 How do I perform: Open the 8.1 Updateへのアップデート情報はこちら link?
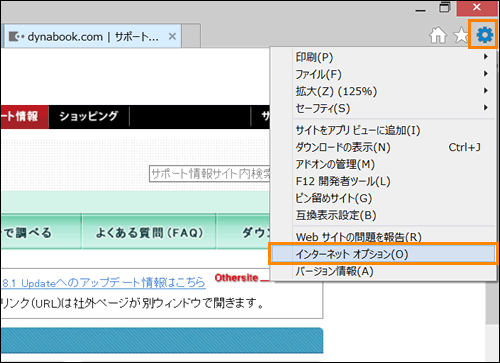104,283
